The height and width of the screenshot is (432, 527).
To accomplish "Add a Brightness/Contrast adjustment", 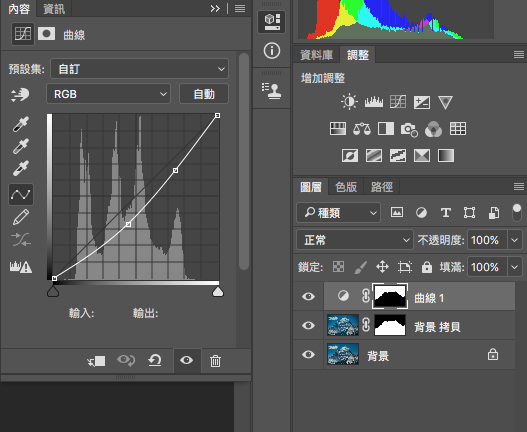I will pyautogui.click(x=349, y=102).
